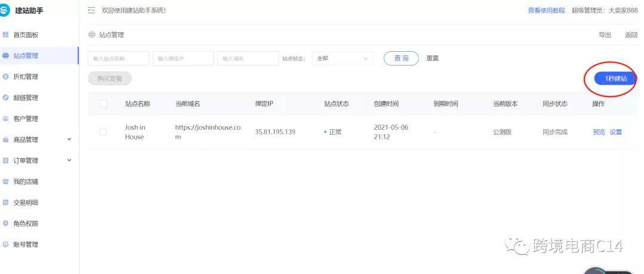644x274 pixels.
Task: Tick the checkbox for Josh in House
Action: point(103,132)
